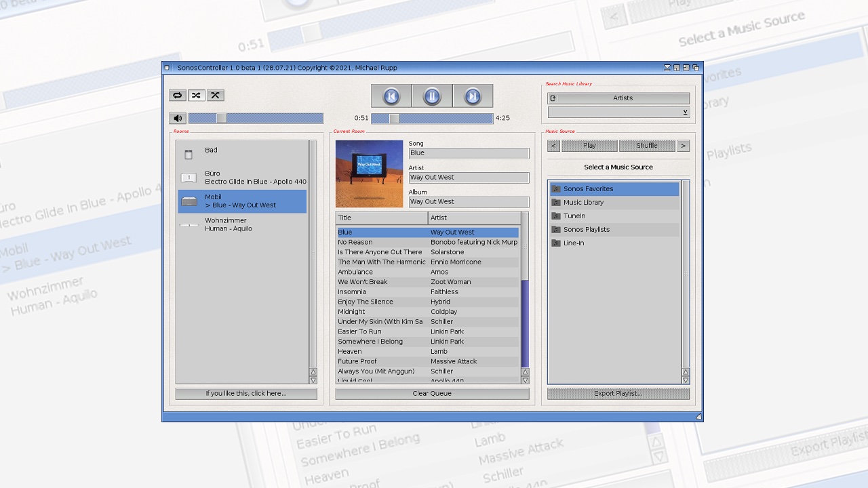Viewport: 868px width, 488px height.
Task: Click the Play button in Music Source
Action: 589,146
